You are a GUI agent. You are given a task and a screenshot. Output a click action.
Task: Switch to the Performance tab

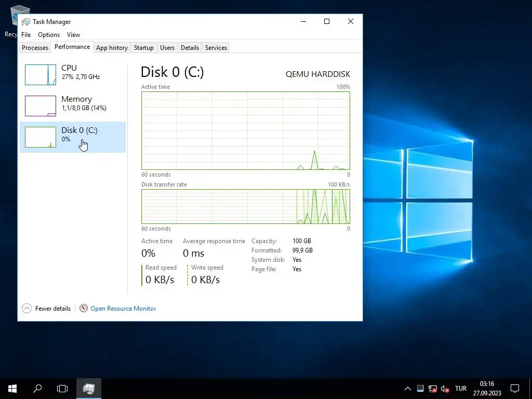point(72,47)
